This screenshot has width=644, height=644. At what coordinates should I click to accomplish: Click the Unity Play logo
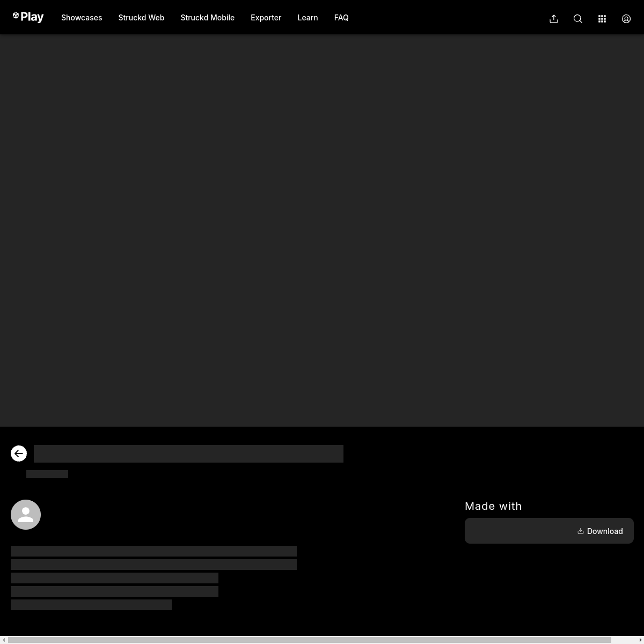click(28, 17)
